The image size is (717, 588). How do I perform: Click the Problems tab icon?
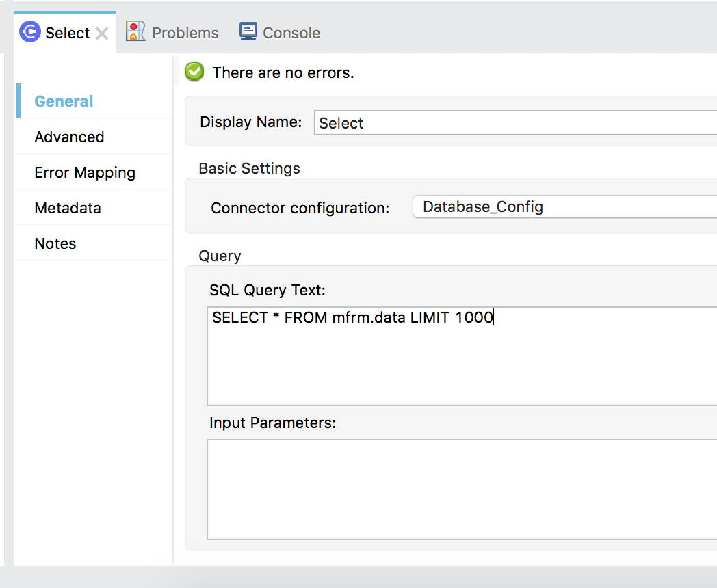tap(136, 32)
